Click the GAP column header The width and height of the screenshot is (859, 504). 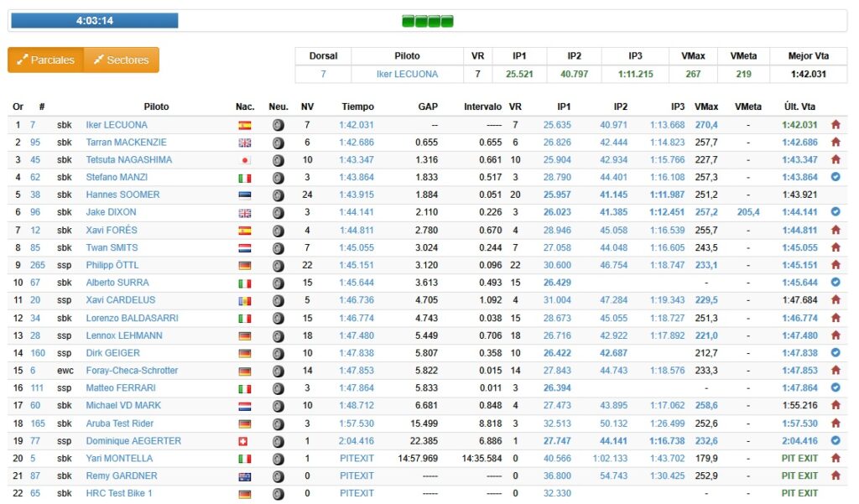428,107
